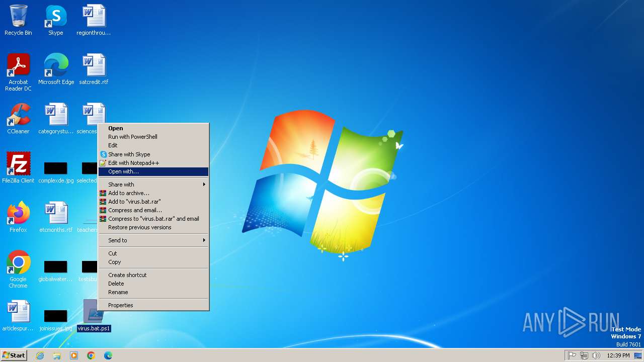Select the CCleaner desktop shortcut
Screen dimensions: 644x362
coord(18,119)
